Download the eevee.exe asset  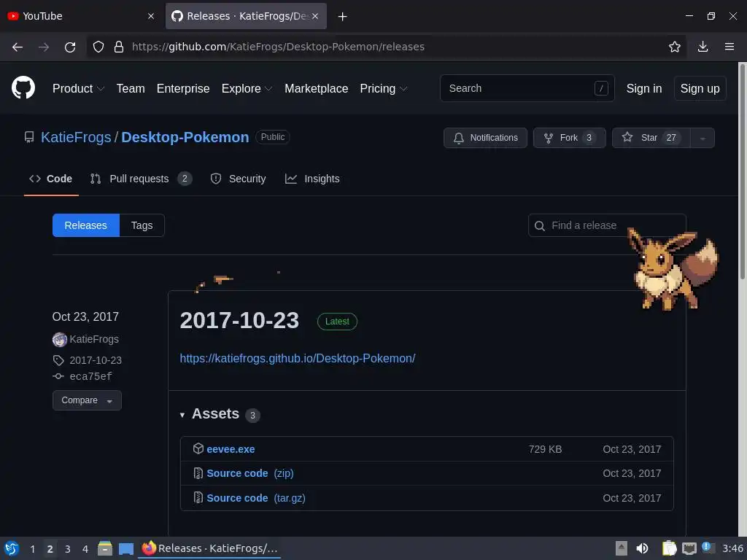coord(231,449)
